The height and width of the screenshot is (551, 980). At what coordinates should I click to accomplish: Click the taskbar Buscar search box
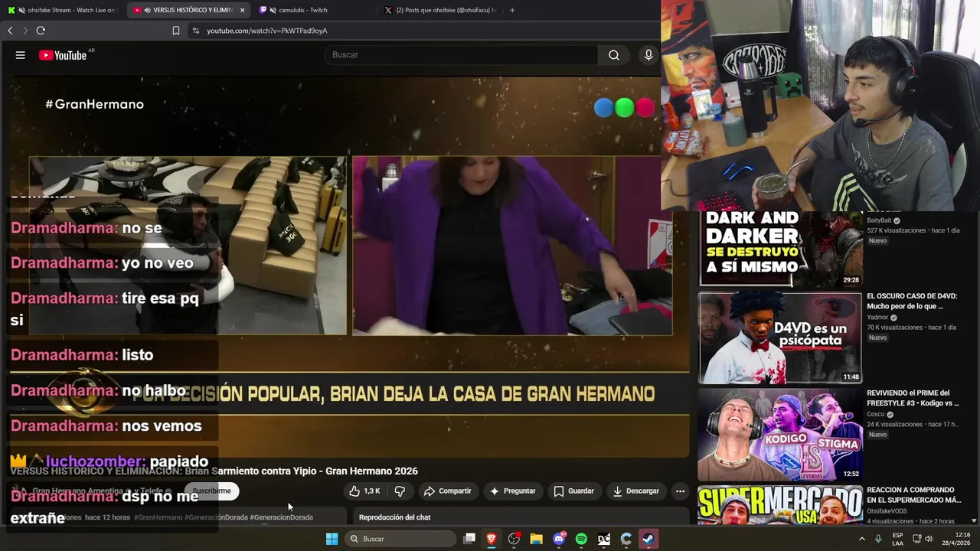[x=401, y=539]
